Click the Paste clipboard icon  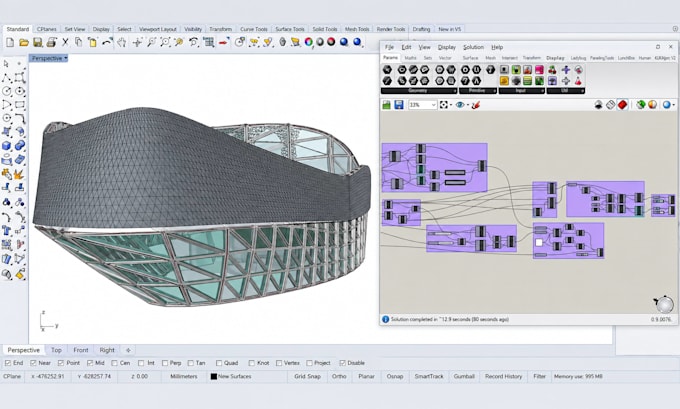pos(92,42)
